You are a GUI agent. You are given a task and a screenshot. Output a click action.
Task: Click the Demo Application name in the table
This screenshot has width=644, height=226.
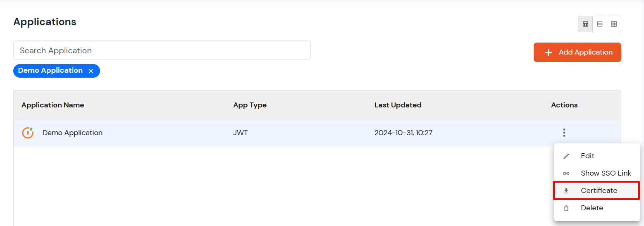pos(72,133)
